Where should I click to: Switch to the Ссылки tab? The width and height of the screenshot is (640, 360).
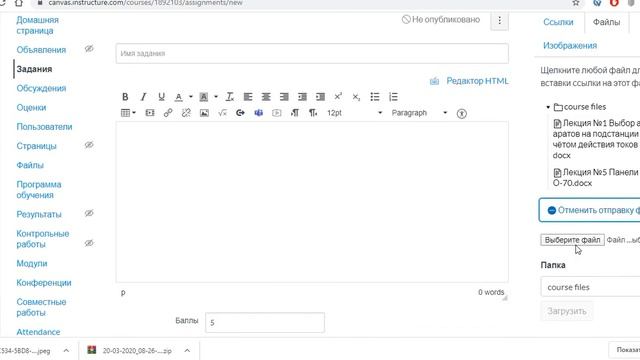(x=558, y=22)
